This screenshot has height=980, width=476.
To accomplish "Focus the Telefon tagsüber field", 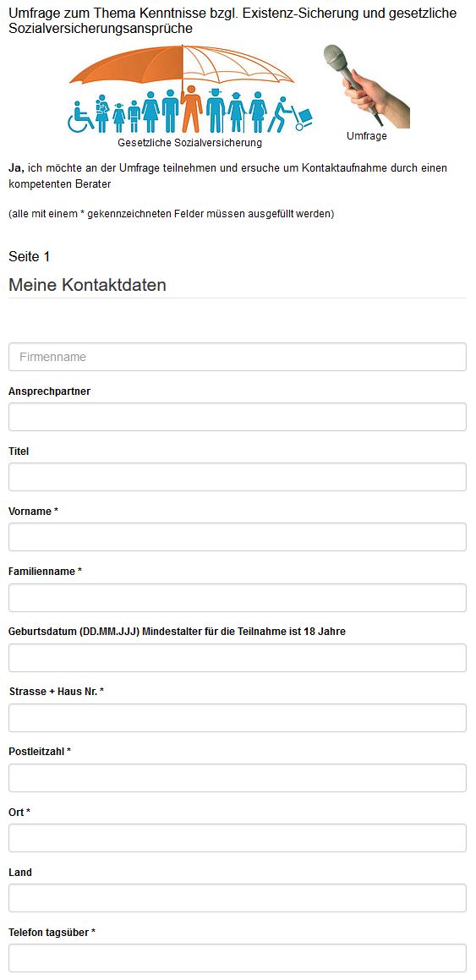I will 238,957.
